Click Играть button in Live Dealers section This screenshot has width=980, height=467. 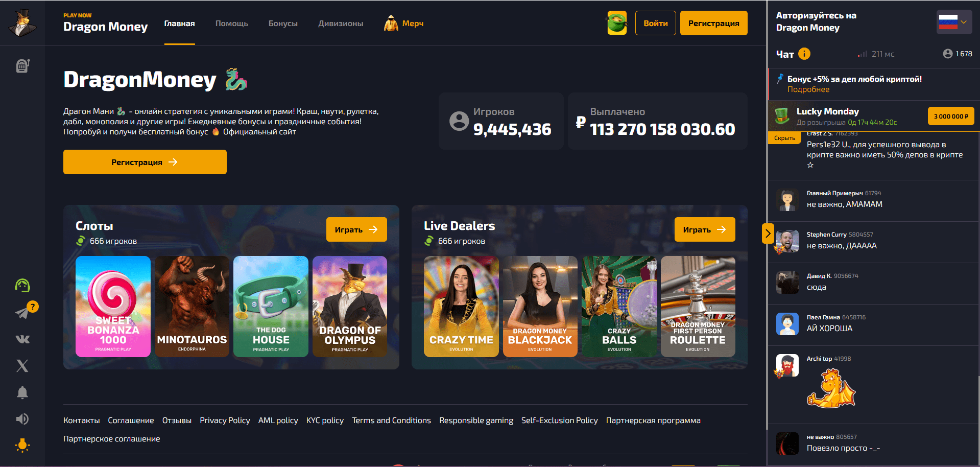tap(705, 229)
